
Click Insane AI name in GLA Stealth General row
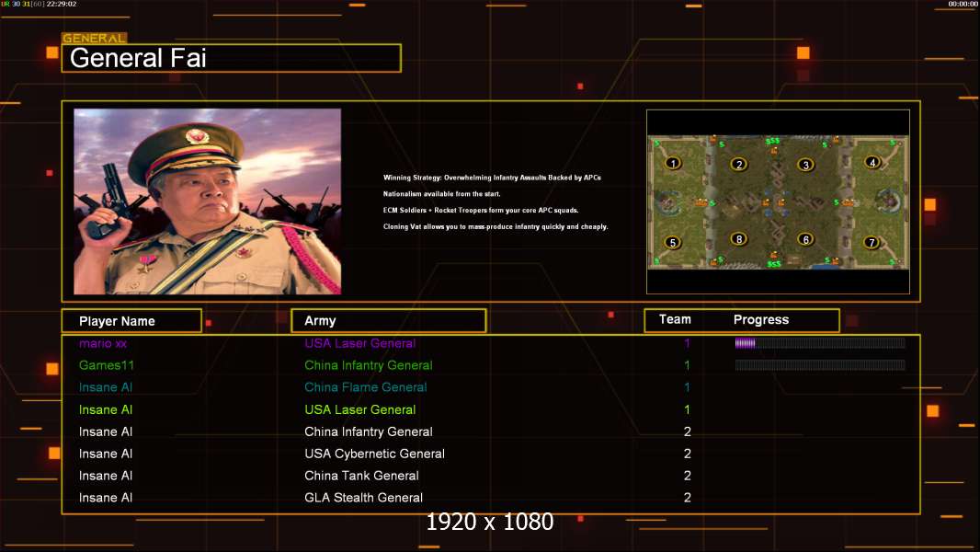[106, 498]
